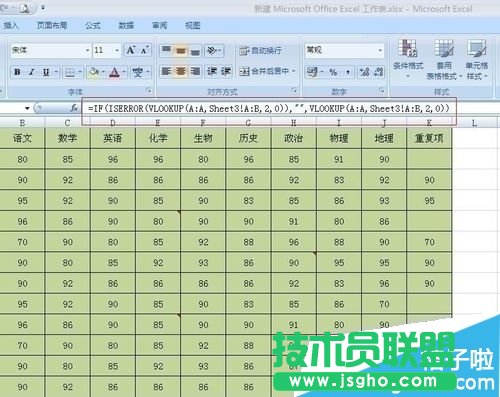
Task: Switch to 数据 ribbon tab
Action: pos(126,25)
